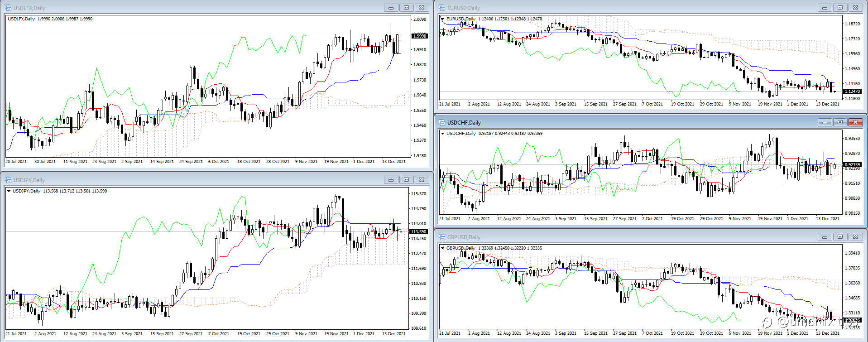Click the 3 Sep 2021 date in USDCHF
Viewport: 868px width, 342px height.
pyautogui.click(x=566, y=218)
